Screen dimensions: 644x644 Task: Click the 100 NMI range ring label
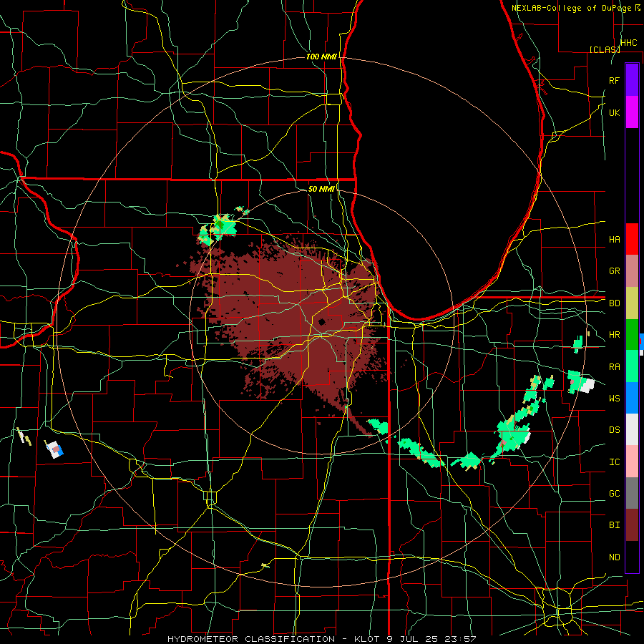pos(321,57)
